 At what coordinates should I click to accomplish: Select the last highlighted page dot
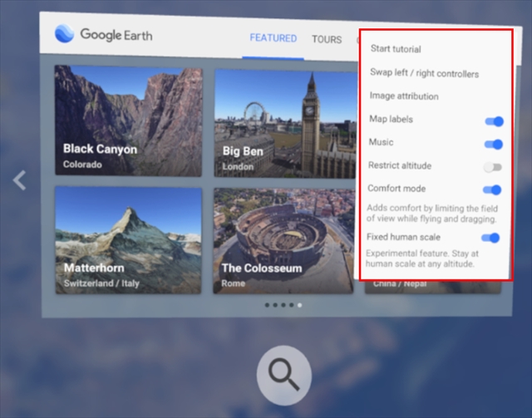[300, 305]
